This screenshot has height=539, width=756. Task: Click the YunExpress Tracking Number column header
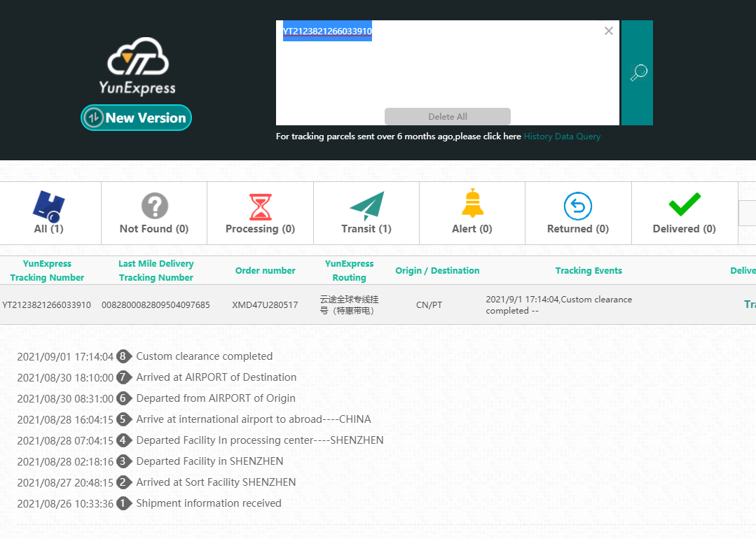[47, 271]
